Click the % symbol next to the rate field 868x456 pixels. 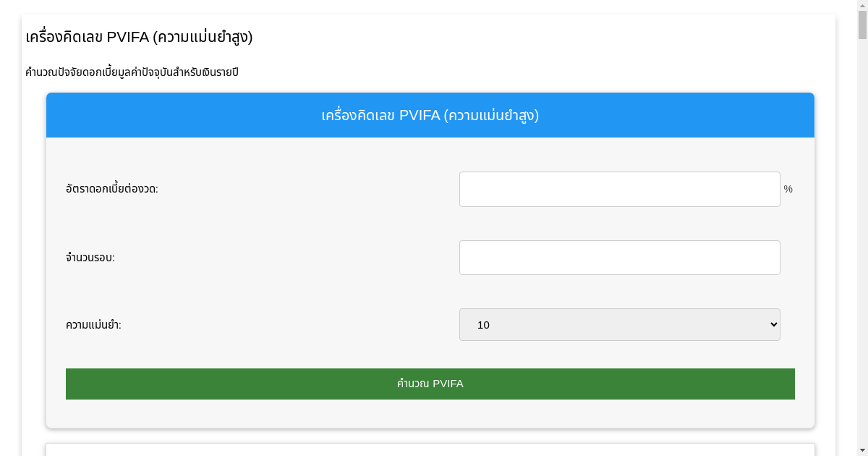click(x=788, y=189)
